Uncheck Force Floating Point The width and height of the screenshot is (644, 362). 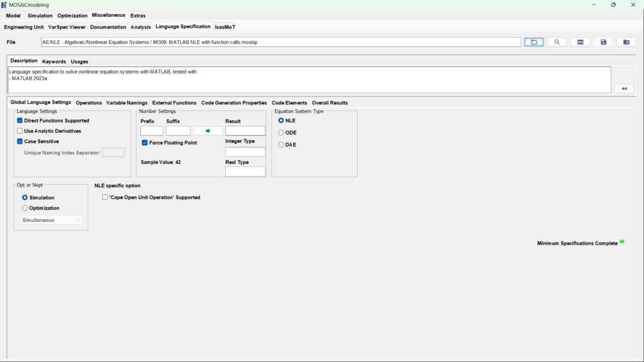point(145,142)
